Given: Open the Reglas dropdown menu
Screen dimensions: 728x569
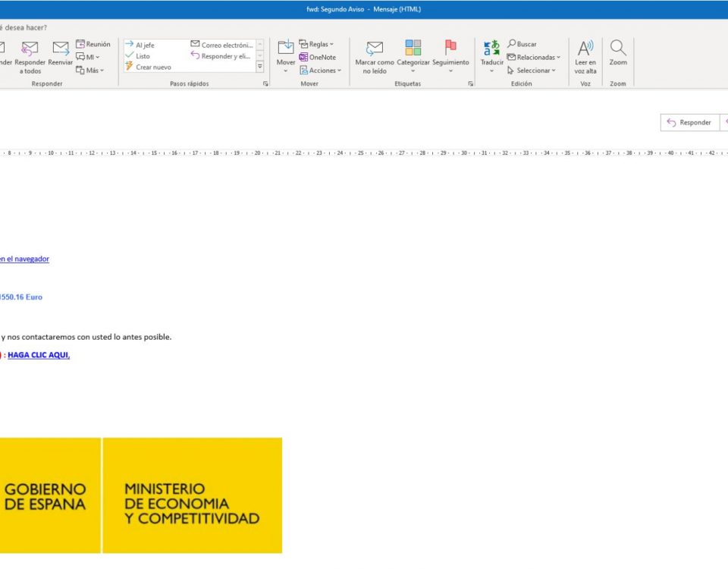Looking at the screenshot, I should (x=316, y=44).
